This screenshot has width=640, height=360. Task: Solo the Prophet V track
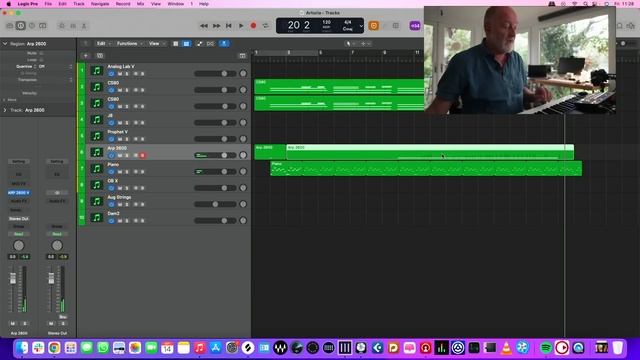127,139
